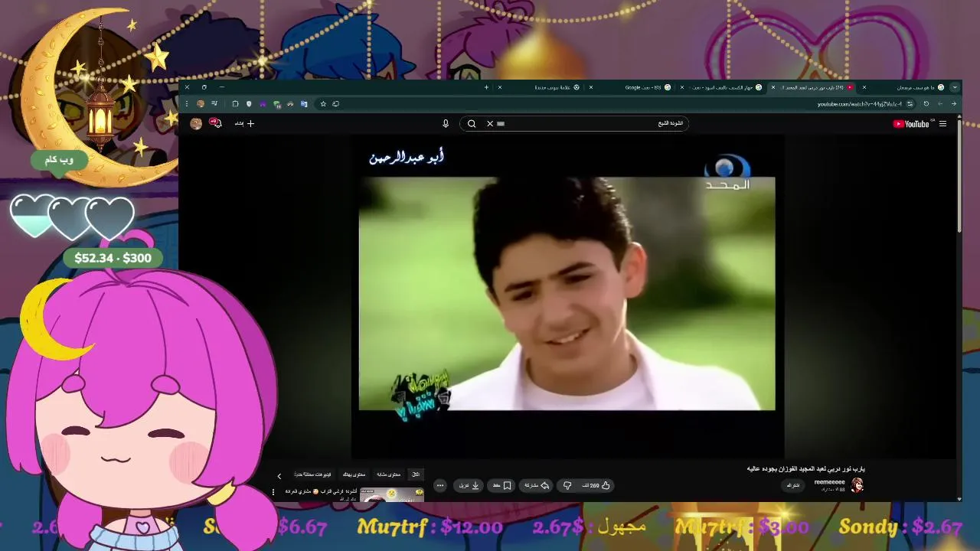Close the YouTube video tab
This screenshot has height=551, width=980.
pyautogui.click(x=773, y=87)
